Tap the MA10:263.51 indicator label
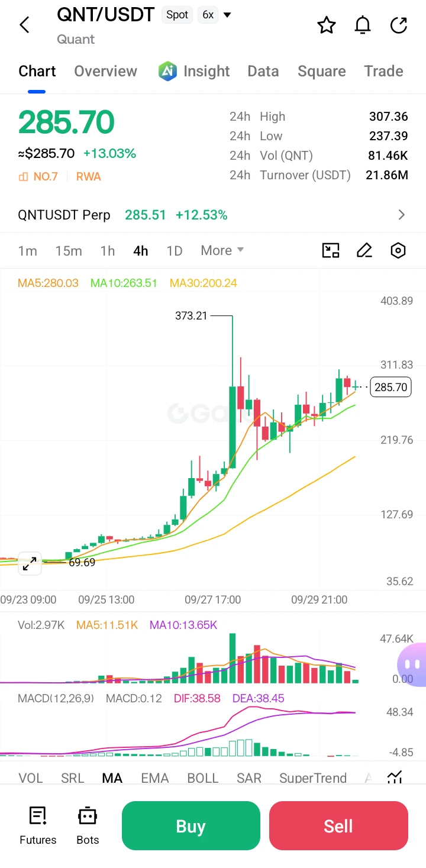 point(124,283)
